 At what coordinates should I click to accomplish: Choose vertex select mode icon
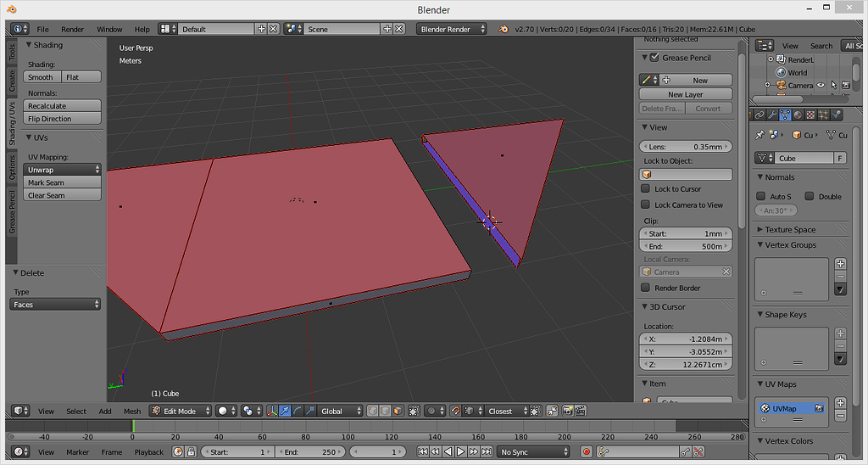click(x=373, y=411)
